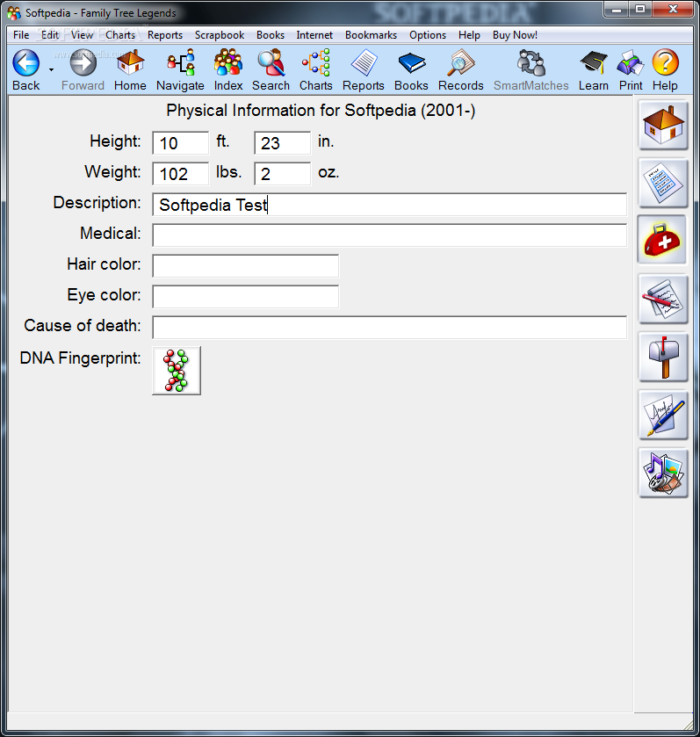This screenshot has height=737, width=700.
Task: Open the Options menu
Action: point(428,35)
